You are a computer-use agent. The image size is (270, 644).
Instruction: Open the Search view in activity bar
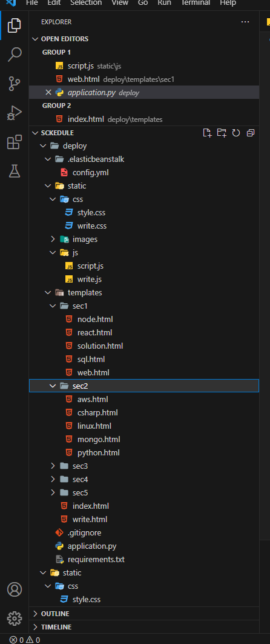pyautogui.click(x=15, y=54)
